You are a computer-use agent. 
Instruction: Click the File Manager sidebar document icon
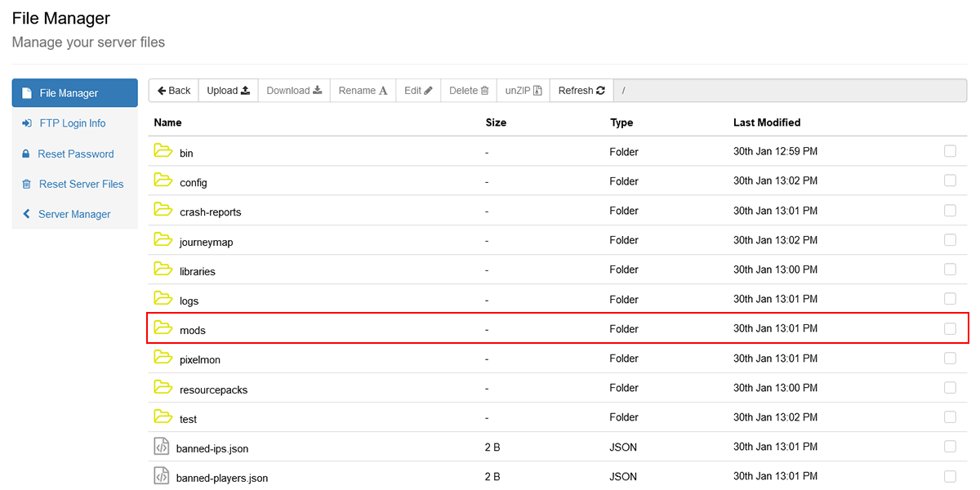[27, 93]
